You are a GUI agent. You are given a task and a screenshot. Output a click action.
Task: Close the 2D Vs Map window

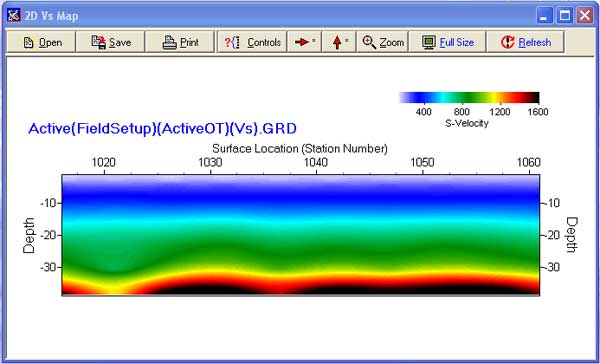[x=585, y=16]
